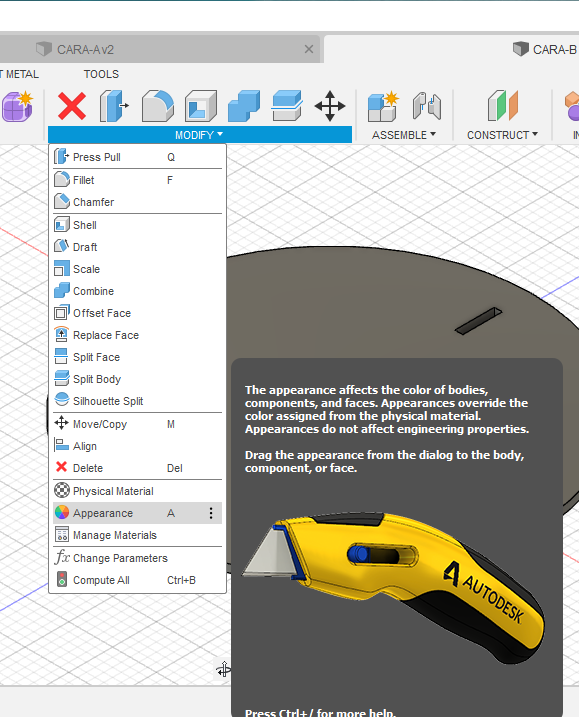Screen dimensions: 579x717
Task: Choose Offset Face menu entry
Action: (137, 313)
